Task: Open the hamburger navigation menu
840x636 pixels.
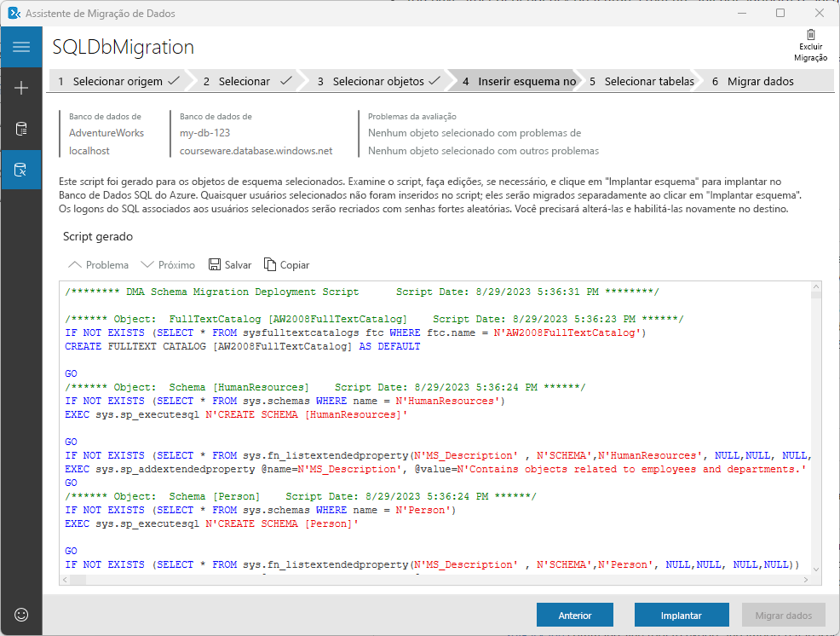Action: point(20,47)
